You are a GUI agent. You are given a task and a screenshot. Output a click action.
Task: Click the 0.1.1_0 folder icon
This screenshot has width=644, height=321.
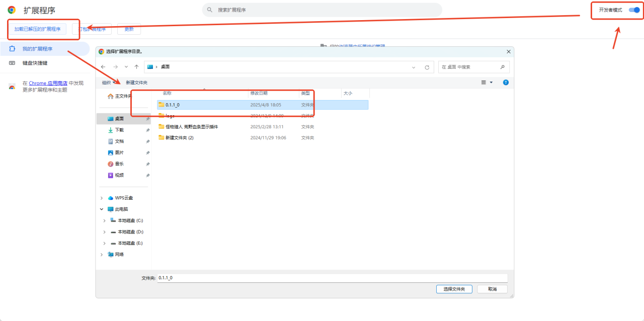162,105
